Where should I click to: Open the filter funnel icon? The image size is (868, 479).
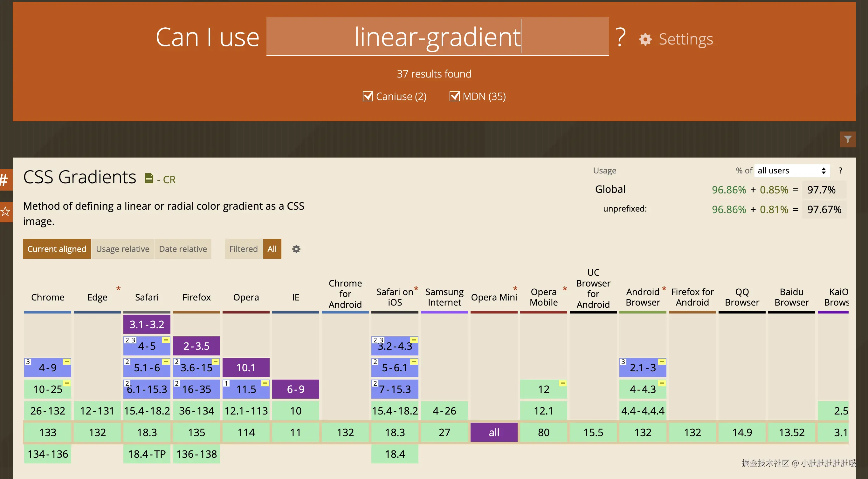(x=847, y=139)
